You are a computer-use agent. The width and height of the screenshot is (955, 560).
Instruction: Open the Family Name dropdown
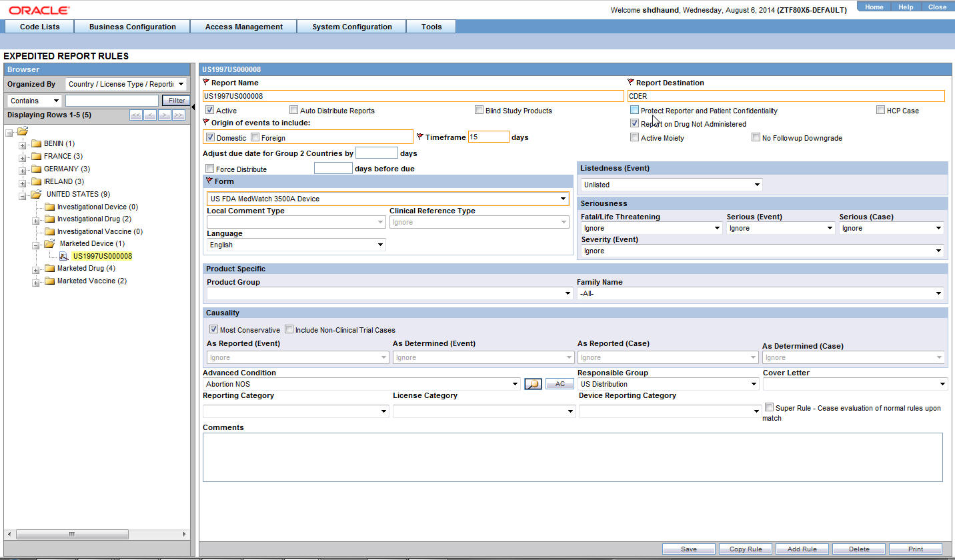click(x=760, y=293)
